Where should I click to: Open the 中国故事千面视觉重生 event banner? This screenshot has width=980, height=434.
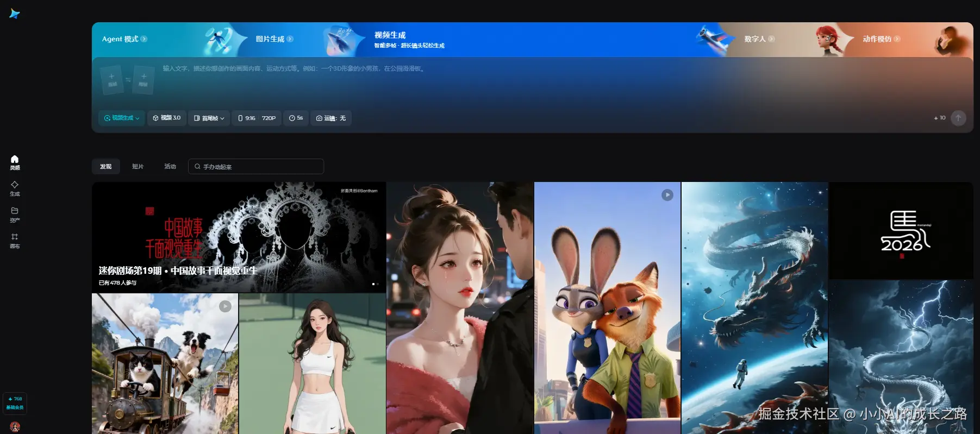tap(239, 237)
